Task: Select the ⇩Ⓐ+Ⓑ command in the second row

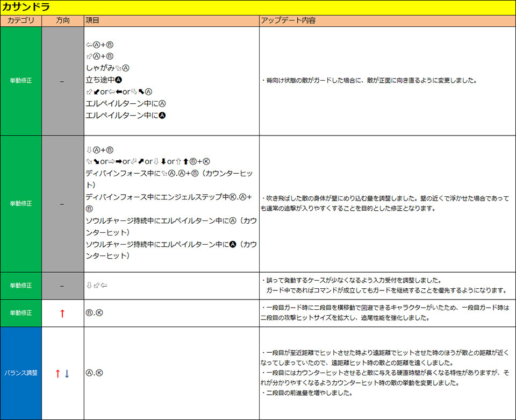Action: pyautogui.click(x=99, y=150)
